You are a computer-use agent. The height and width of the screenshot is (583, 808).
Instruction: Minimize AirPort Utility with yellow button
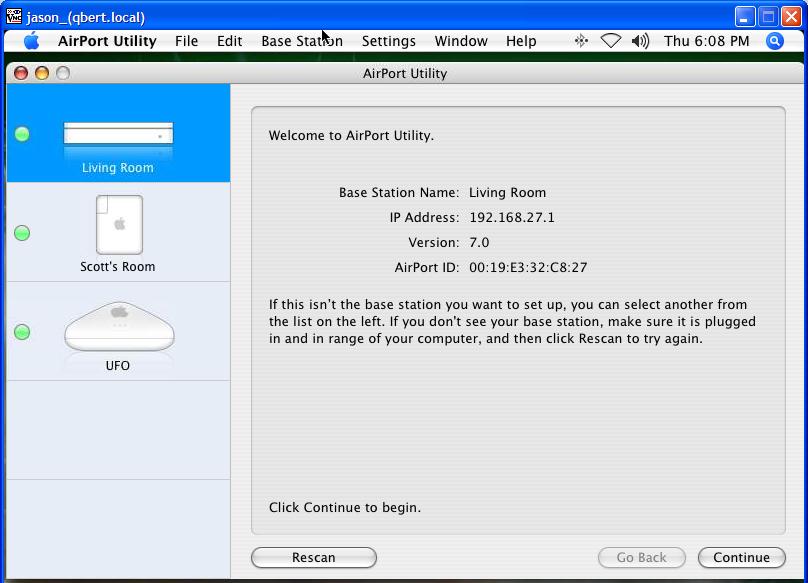coord(42,73)
